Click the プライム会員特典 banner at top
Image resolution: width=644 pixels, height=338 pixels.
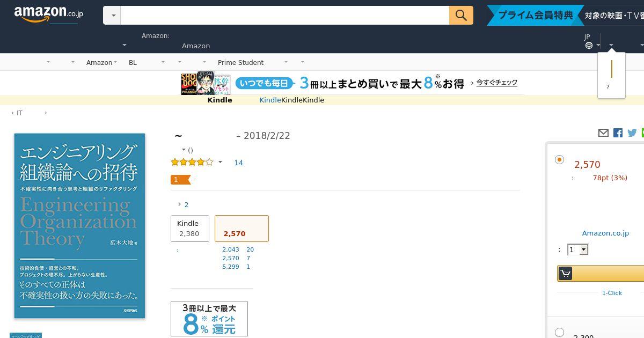click(x=535, y=15)
